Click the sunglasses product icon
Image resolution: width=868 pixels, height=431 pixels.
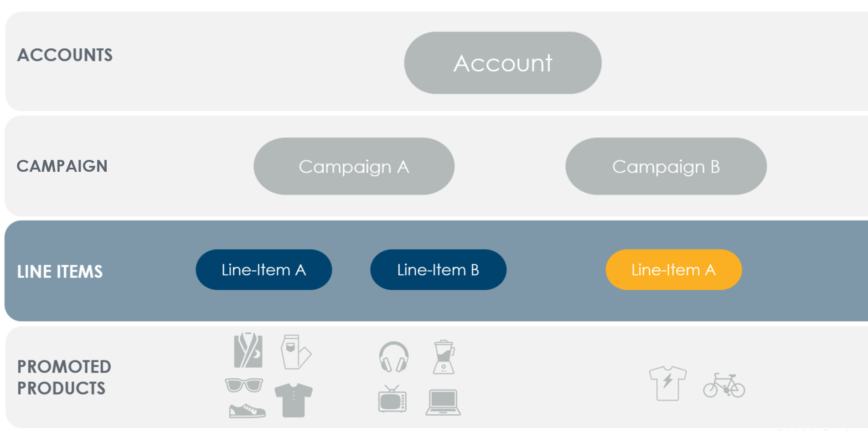(244, 385)
